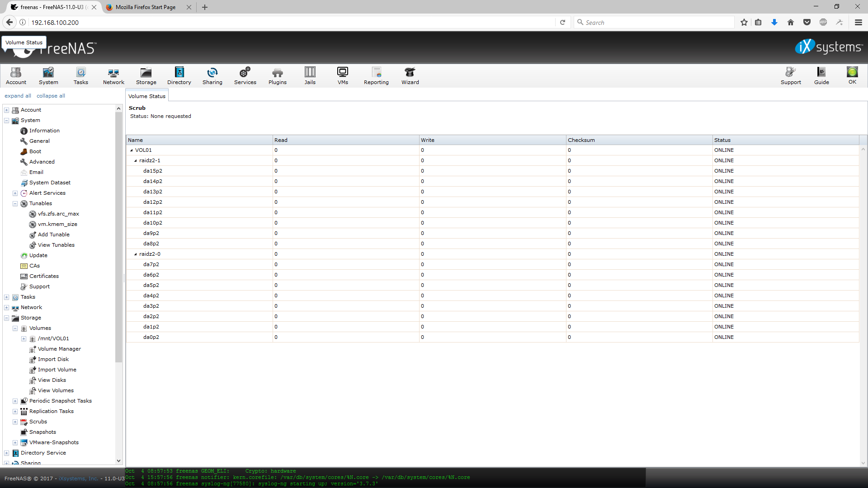Click the iXsystems logo
The width and height of the screenshot is (868, 488).
click(829, 47)
